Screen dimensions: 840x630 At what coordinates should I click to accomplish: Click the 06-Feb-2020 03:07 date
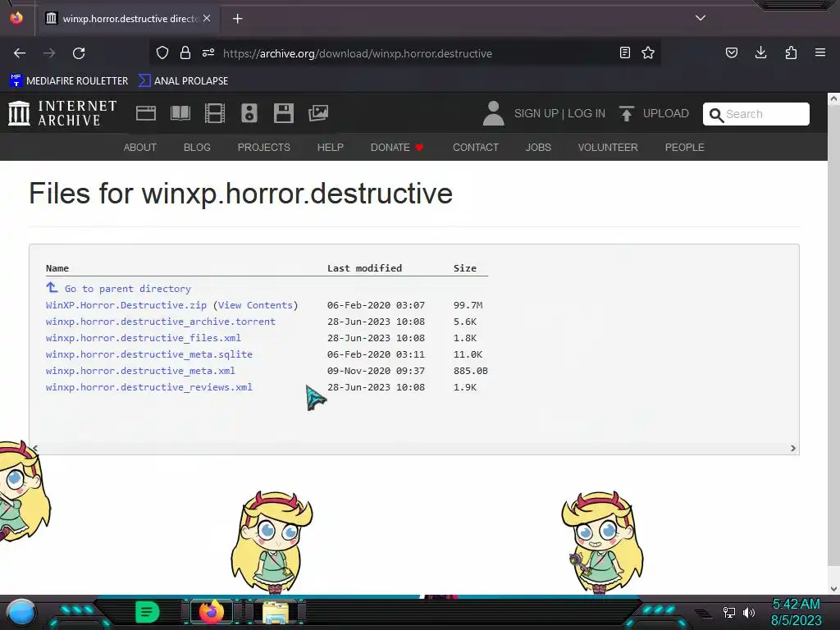(x=376, y=305)
